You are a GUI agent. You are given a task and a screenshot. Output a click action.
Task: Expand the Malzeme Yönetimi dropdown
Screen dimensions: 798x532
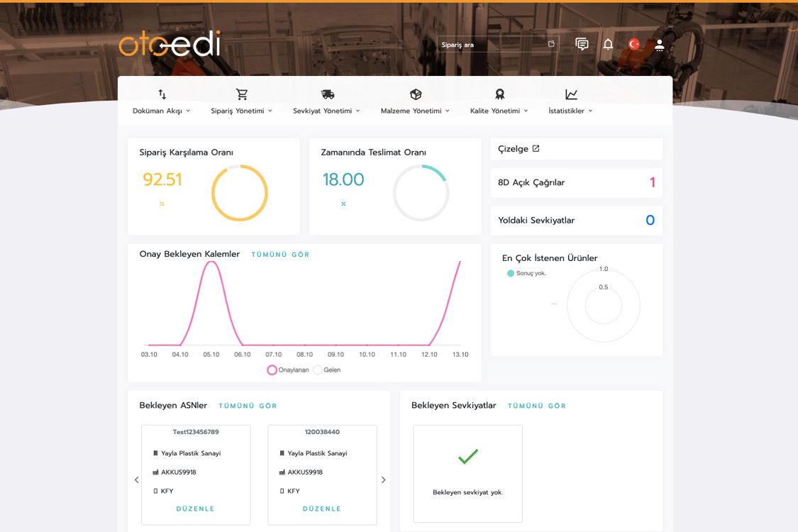415,111
